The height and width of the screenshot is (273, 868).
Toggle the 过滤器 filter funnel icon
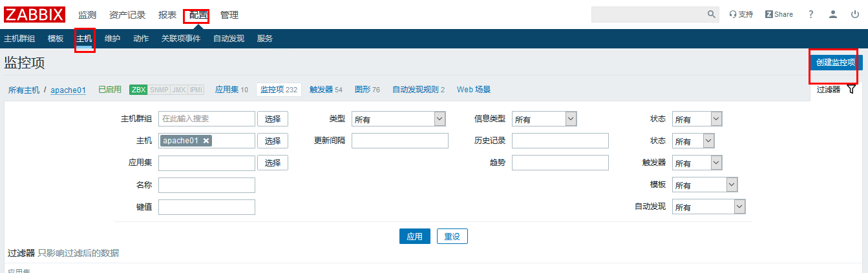(x=851, y=90)
